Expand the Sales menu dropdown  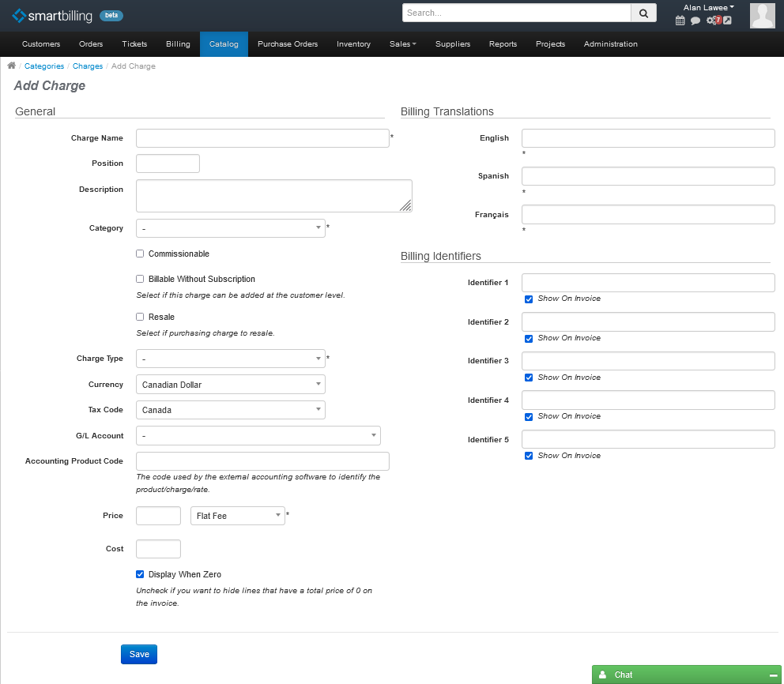pos(402,44)
